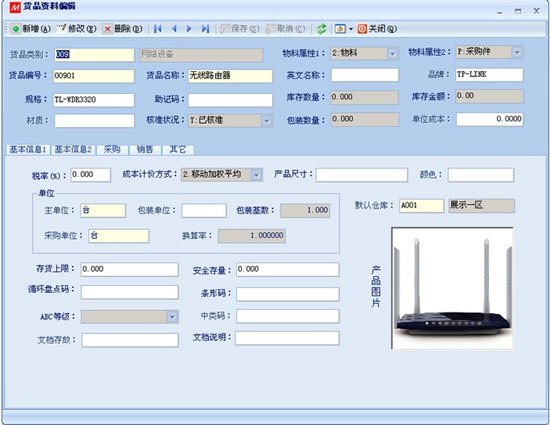This screenshot has height=425, width=550.
Task: Switch to the 其它 tab
Action: 177,149
